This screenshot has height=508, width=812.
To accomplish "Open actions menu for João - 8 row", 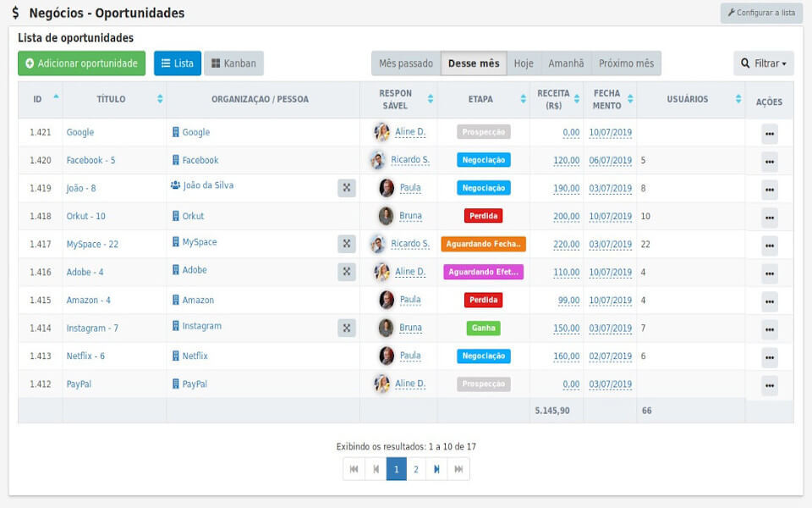I will 770,190.
